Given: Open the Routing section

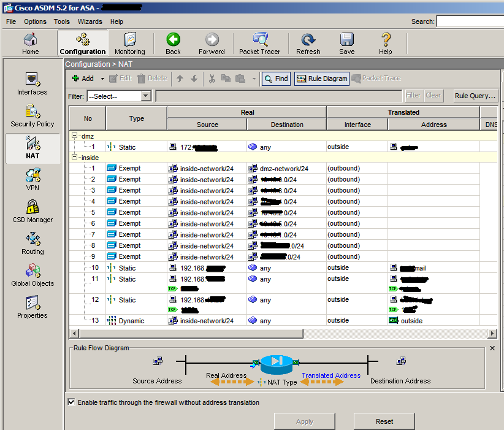Looking at the screenshot, I should (32, 244).
